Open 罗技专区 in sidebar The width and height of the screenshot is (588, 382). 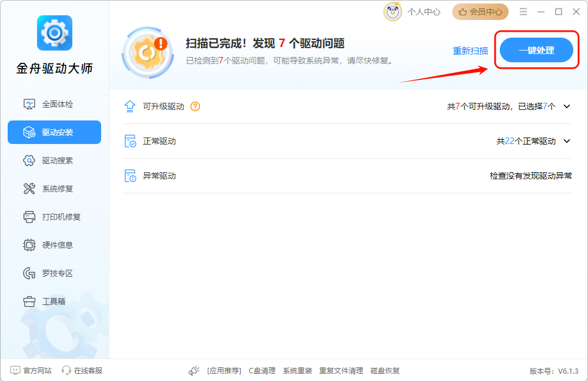pyautogui.click(x=54, y=273)
